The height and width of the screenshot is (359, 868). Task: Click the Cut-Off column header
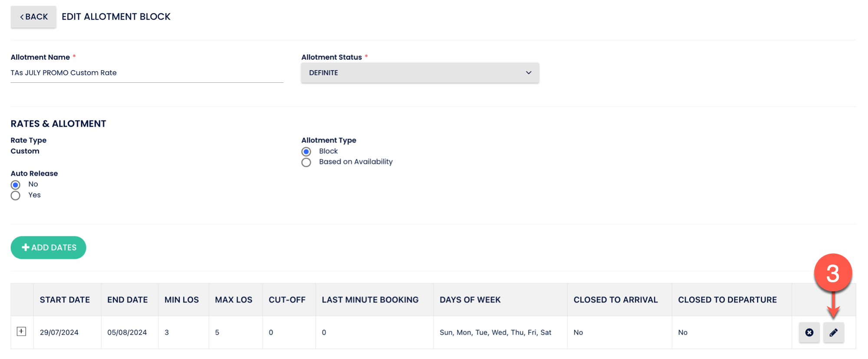tap(287, 300)
